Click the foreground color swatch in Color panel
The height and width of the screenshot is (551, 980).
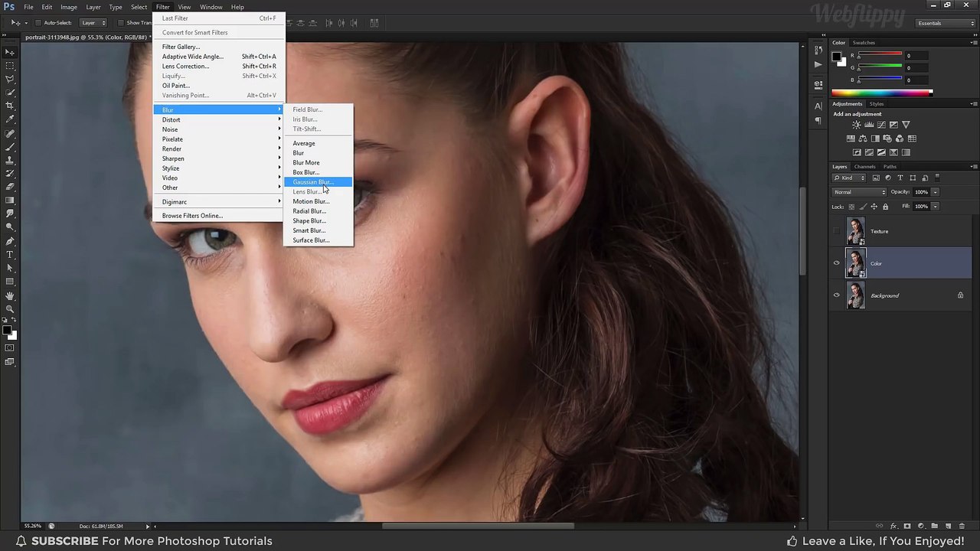coord(837,57)
